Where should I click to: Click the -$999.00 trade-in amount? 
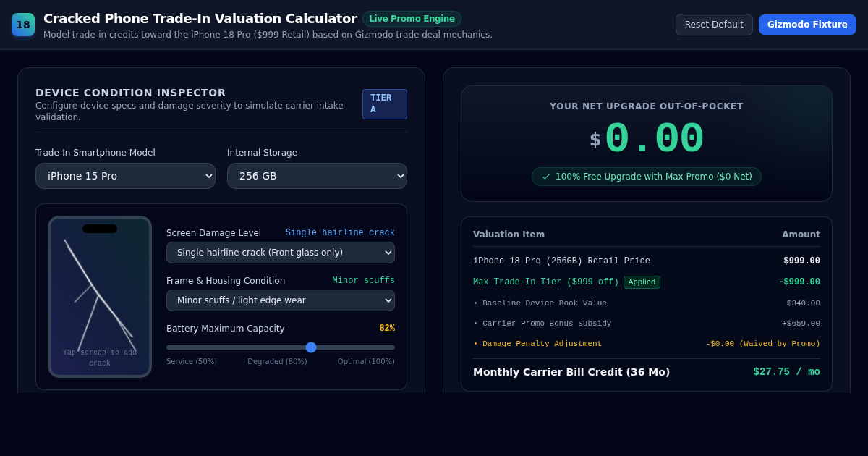[799, 282]
